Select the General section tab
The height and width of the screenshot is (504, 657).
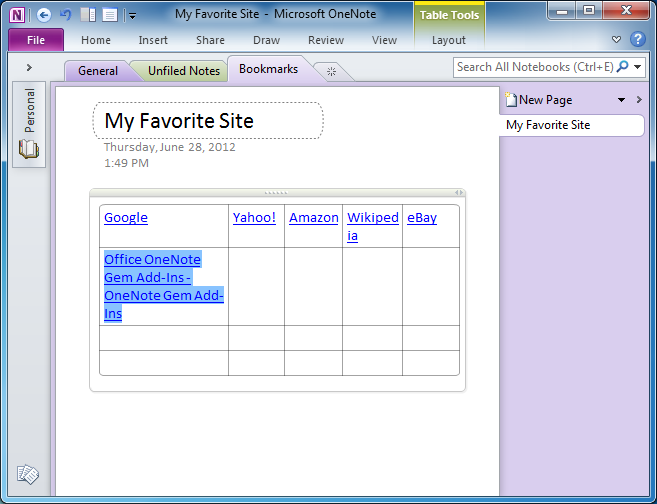[98, 71]
